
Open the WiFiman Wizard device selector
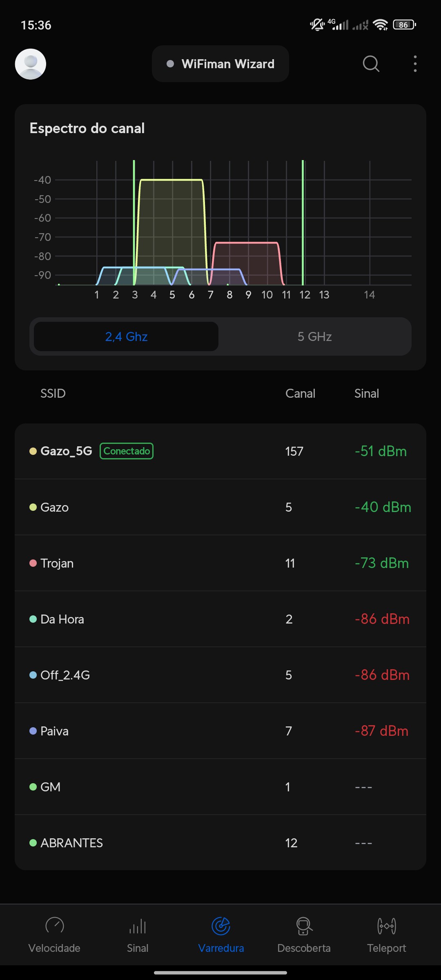[220, 64]
